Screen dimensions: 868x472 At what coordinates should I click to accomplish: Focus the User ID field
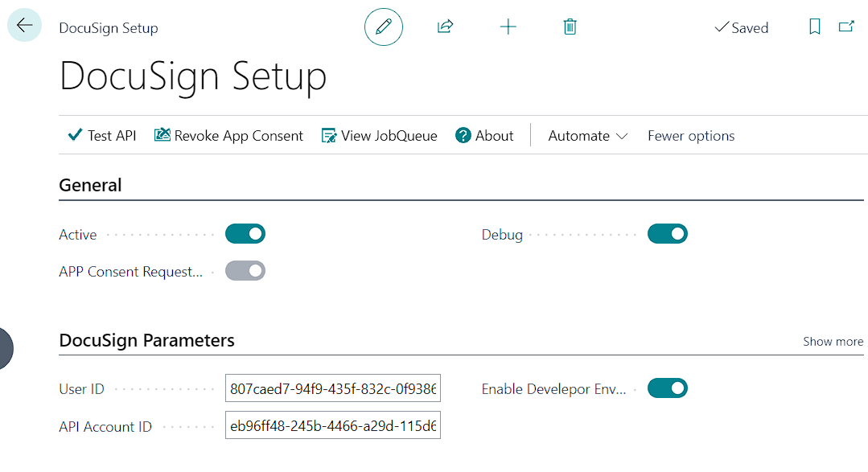pyautogui.click(x=333, y=388)
